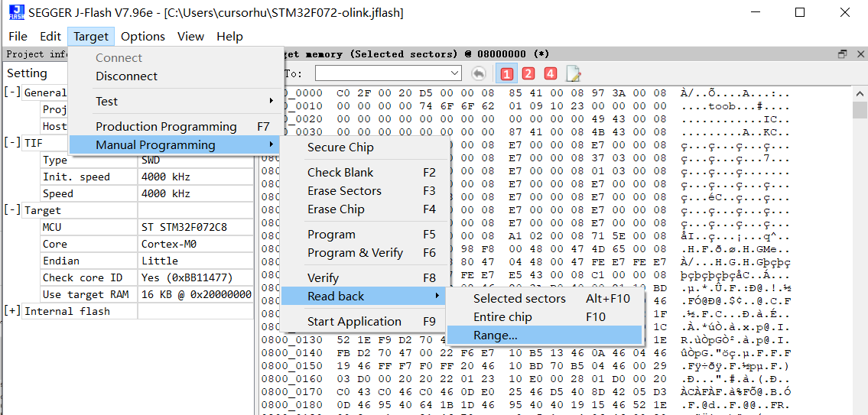The width and height of the screenshot is (868, 415).
Task: Click memory row address 0800_0130
Action: 291,340
